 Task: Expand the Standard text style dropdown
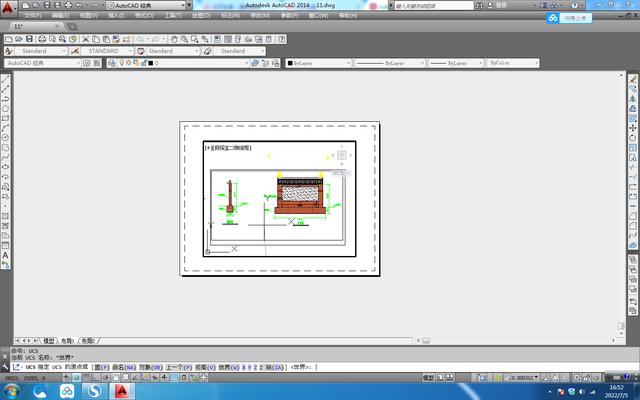coord(40,50)
